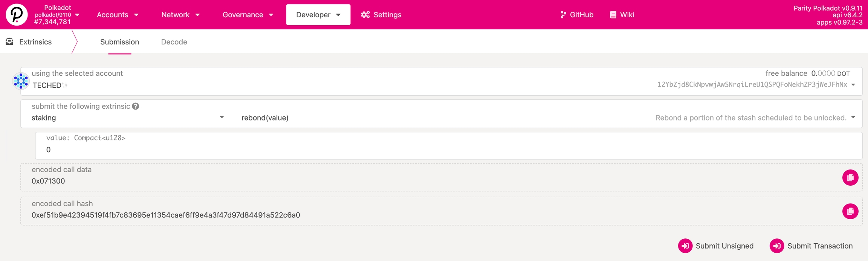
Task: Click the Polkadot logo icon
Action: click(x=17, y=15)
